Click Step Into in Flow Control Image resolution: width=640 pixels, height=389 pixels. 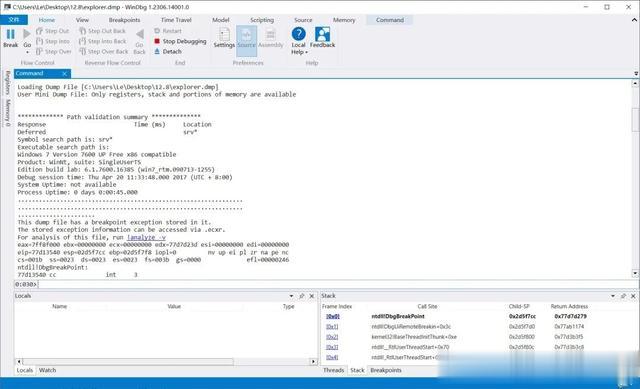53,41
